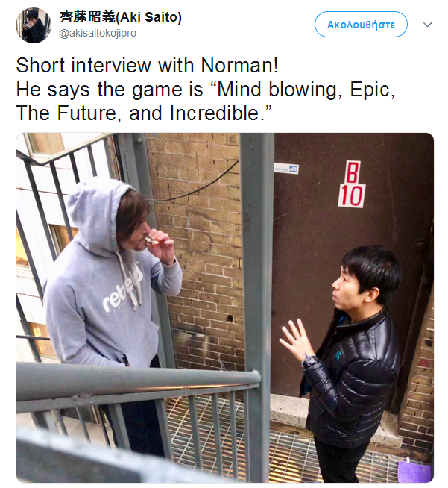Image resolution: width=448 pixels, height=488 pixels.
Task: Select the quoted 'Mind blowing, Epic' text line
Action: click(x=206, y=90)
